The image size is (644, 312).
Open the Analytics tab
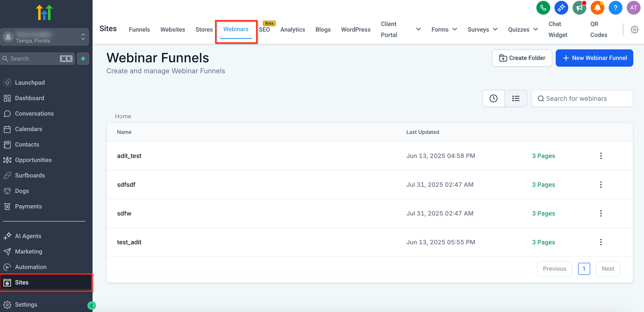tap(293, 29)
